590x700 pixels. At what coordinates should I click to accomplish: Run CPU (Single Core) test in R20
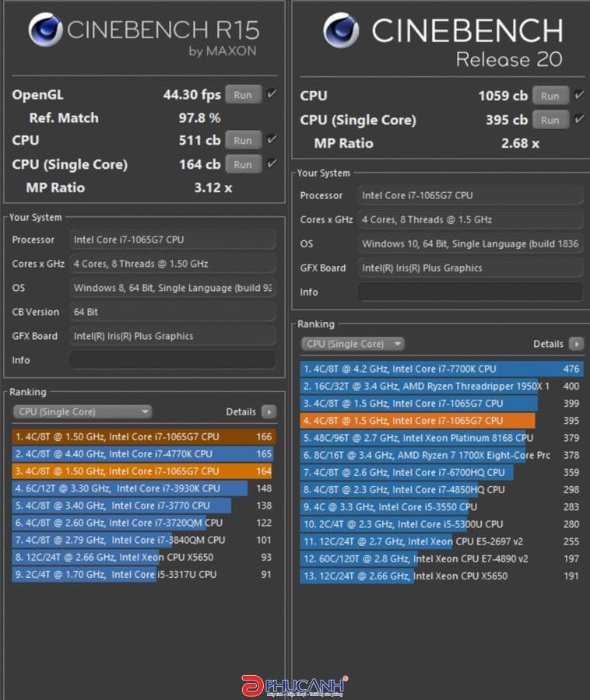[x=550, y=120]
